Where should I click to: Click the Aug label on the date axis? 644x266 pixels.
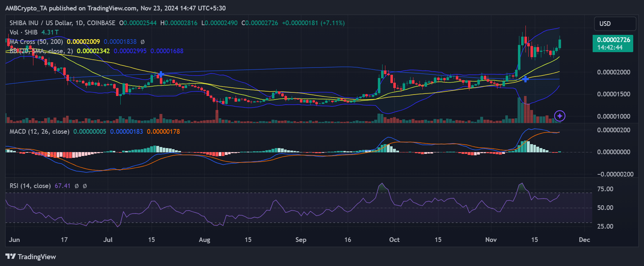[x=204, y=240]
